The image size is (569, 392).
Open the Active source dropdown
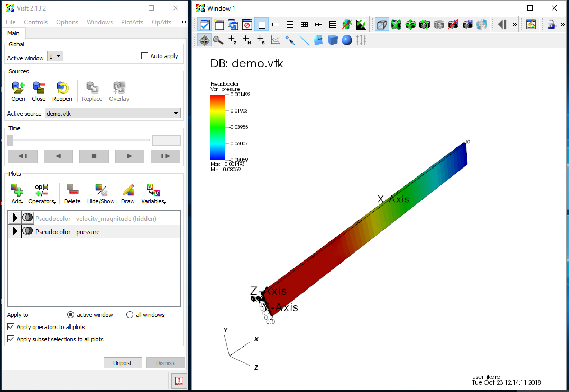(112, 113)
